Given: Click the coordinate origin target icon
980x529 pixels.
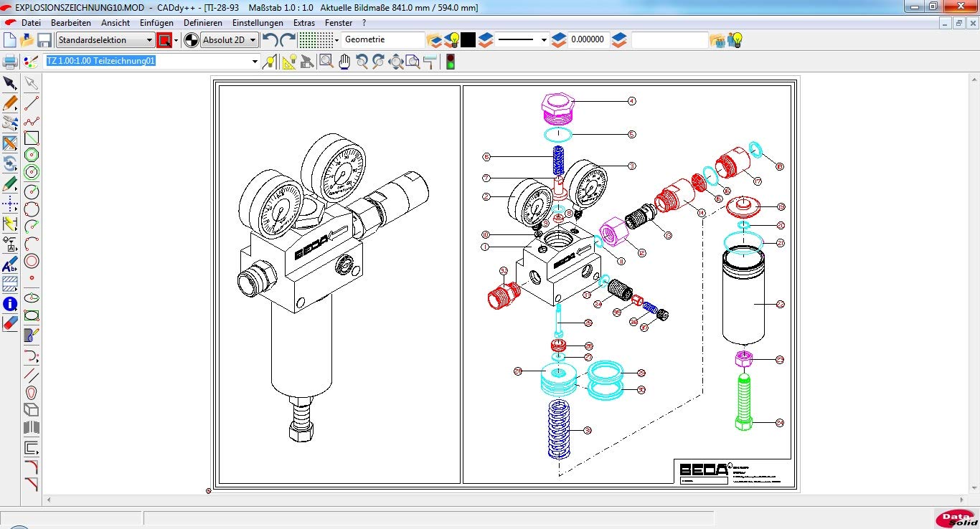Looking at the screenshot, I should (x=192, y=40).
